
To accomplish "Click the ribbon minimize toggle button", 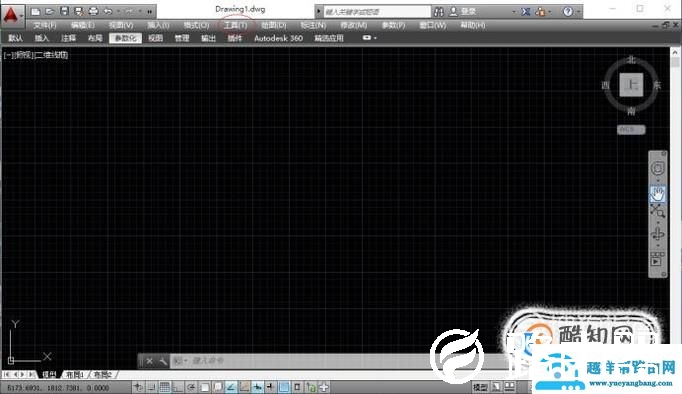I will click(x=367, y=38).
